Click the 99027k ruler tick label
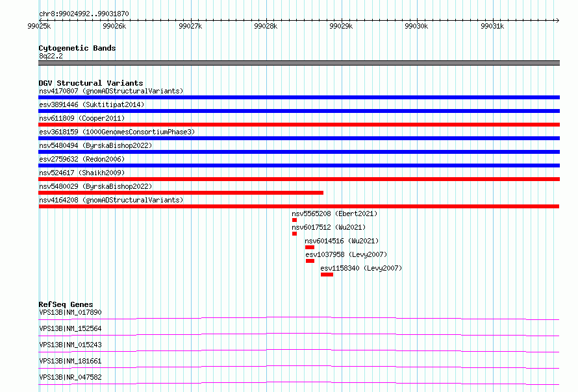The width and height of the screenshot is (578, 392). 190,26
